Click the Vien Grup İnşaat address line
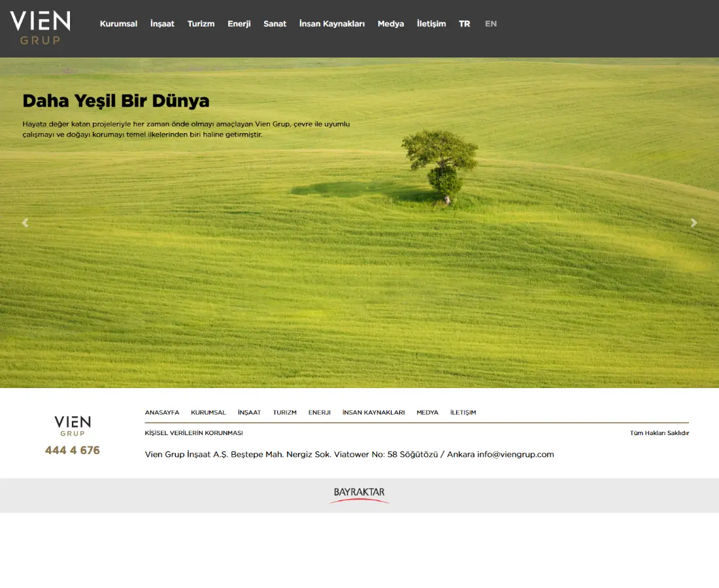The height and width of the screenshot is (588, 719). point(350,455)
